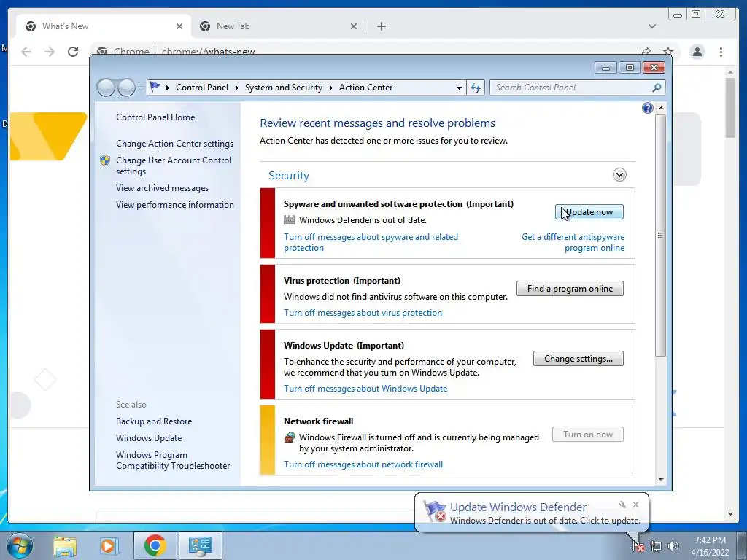Open Windows Program Compatibility Troubleshooter link
This screenshot has width=747, height=560.
(x=173, y=461)
